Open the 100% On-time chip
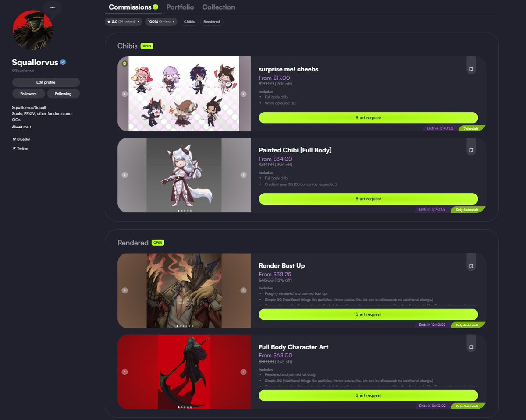This screenshot has width=526, height=420. (161, 21)
